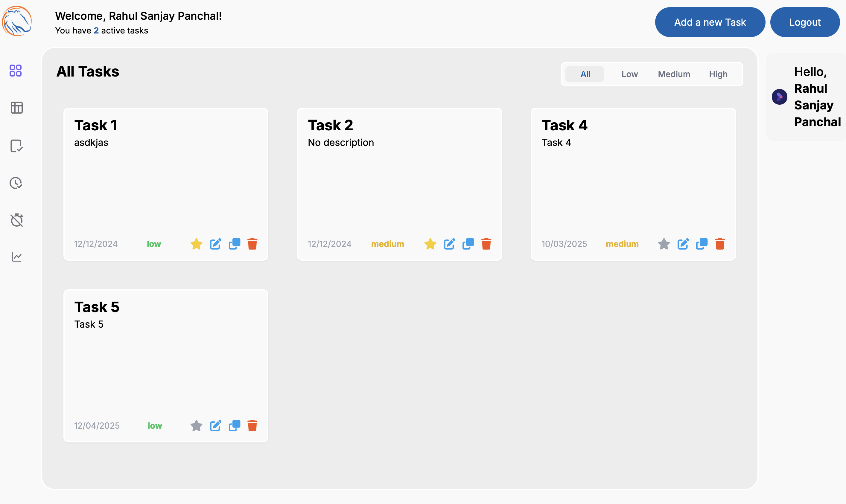Toggle favorite star on Task 5

coord(196,426)
